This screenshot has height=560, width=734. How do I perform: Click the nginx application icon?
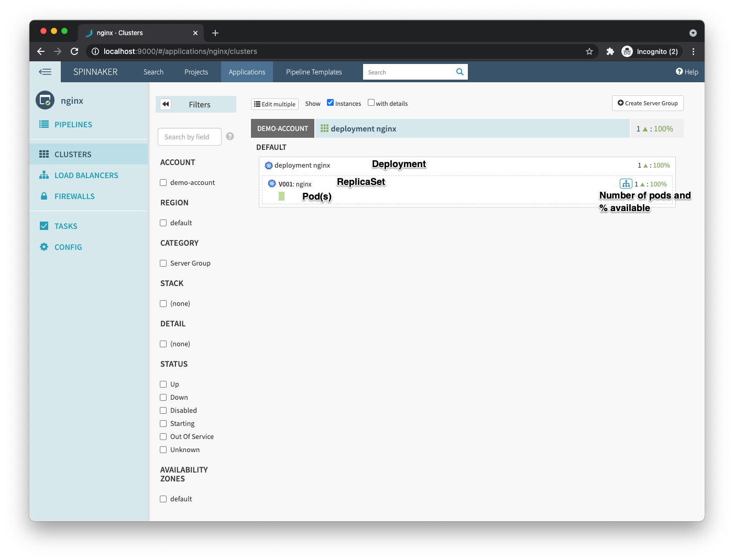click(x=45, y=100)
